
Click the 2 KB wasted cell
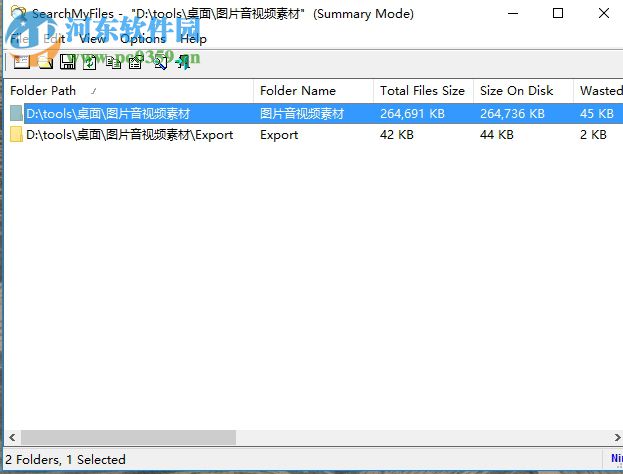click(593, 135)
